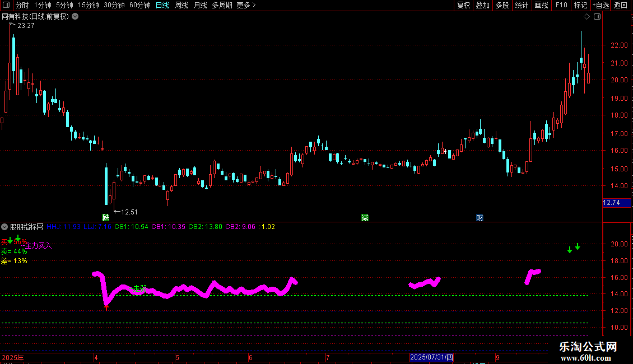The height and width of the screenshot is (364, 633).
Task: Select the 60分钟 period tab
Action: click(140, 5)
